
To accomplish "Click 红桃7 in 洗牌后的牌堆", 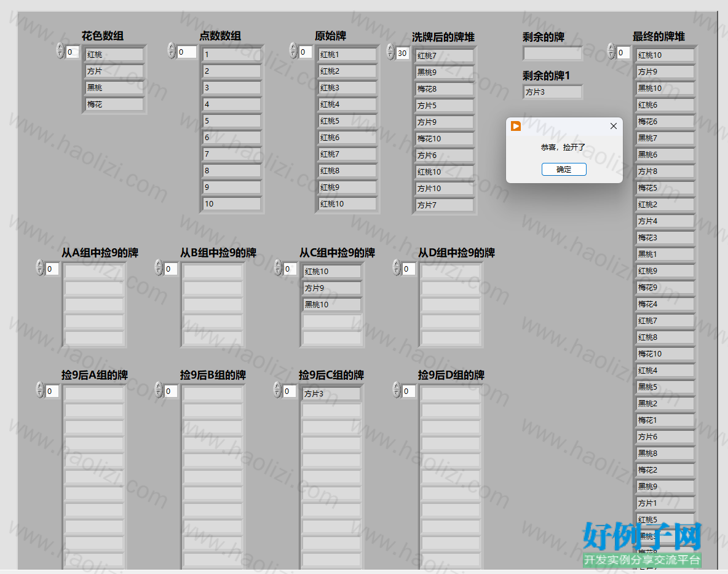I will point(445,56).
